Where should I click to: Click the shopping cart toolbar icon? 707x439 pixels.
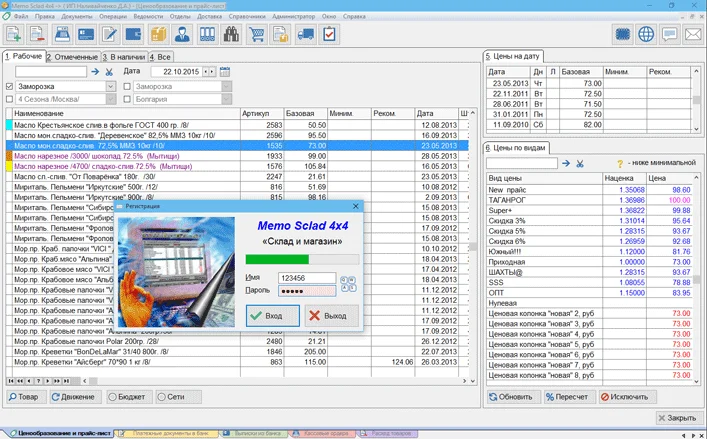tap(257, 34)
